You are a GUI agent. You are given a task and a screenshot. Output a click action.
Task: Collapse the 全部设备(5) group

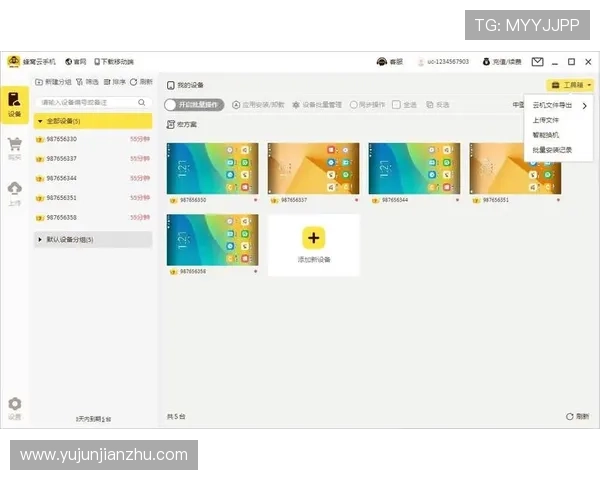coord(40,121)
